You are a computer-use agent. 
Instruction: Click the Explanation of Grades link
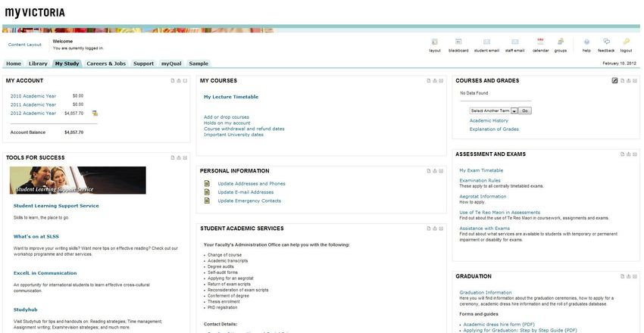[x=494, y=129]
